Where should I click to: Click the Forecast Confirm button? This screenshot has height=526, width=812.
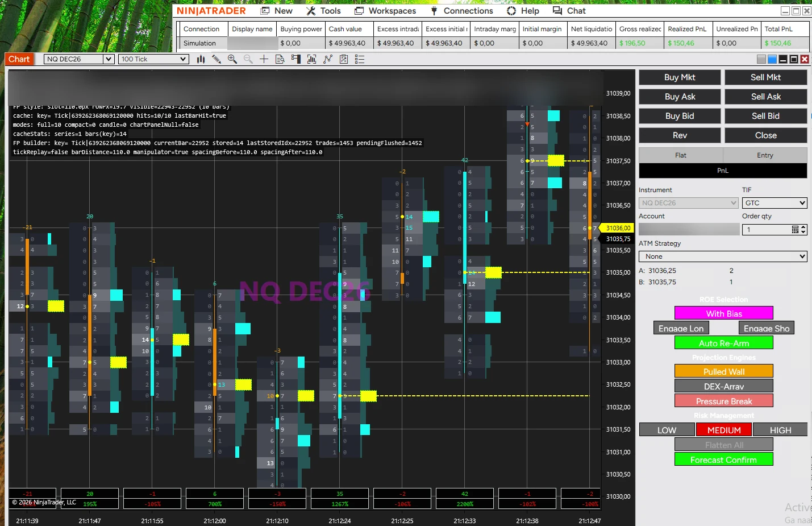tap(724, 459)
